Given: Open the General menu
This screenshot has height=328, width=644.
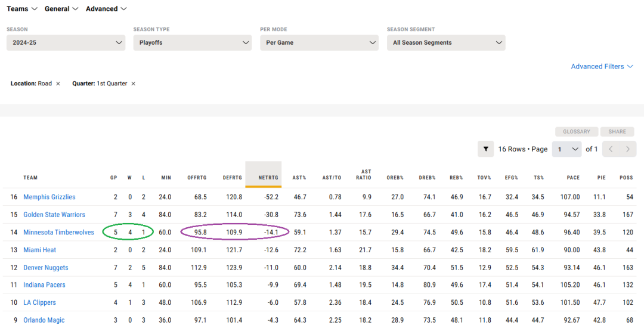Looking at the screenshot, I should tap(61, 8).
